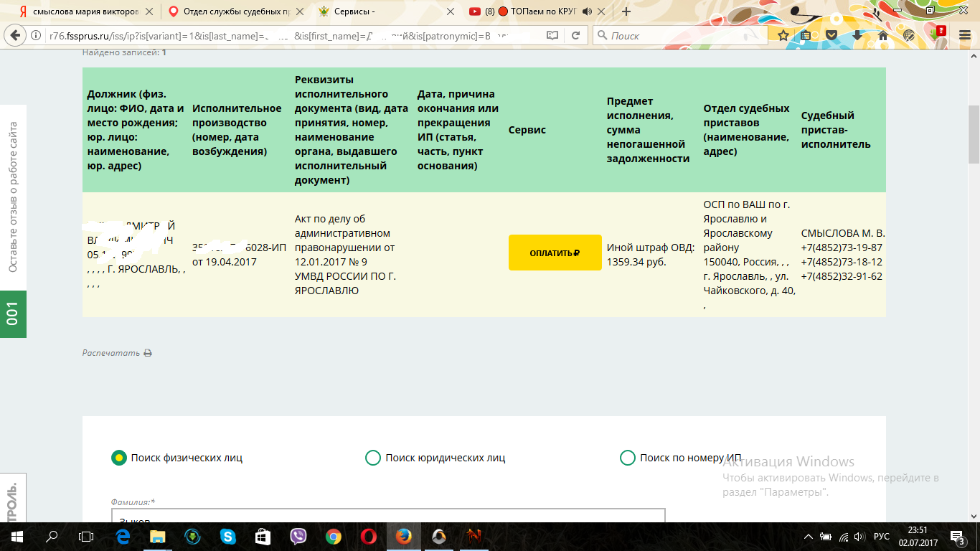Open volume control in system tray

[860, 536]
